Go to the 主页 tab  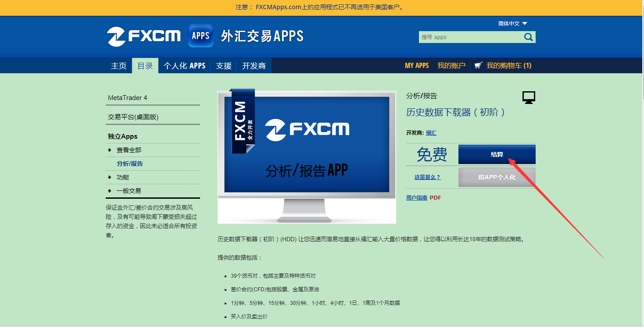tap(118, 66)
